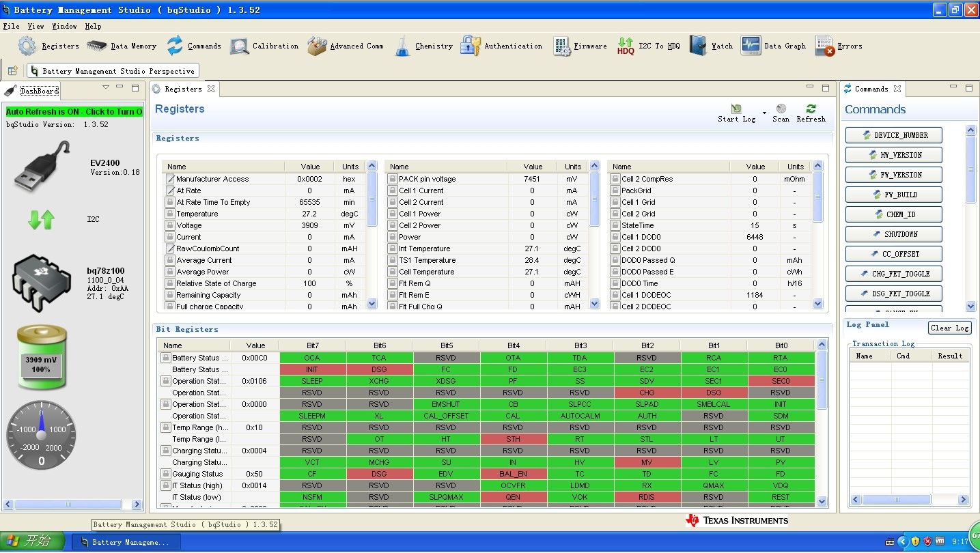This screenshot has height=553, width=980.
Task: Launch the Calibration tool
Action: [x=240, y=46]
